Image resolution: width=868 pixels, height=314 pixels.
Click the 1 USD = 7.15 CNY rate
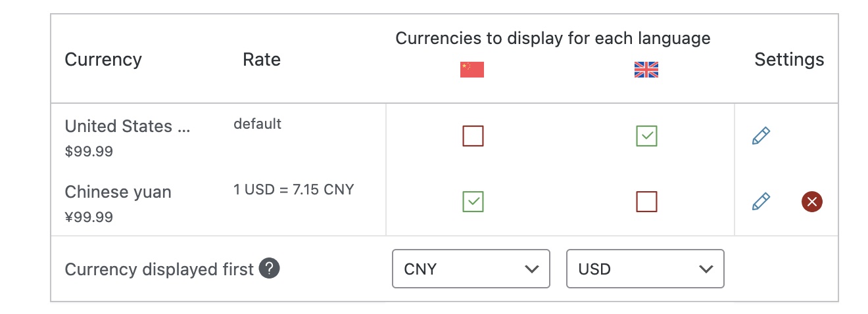click(294, 190)
